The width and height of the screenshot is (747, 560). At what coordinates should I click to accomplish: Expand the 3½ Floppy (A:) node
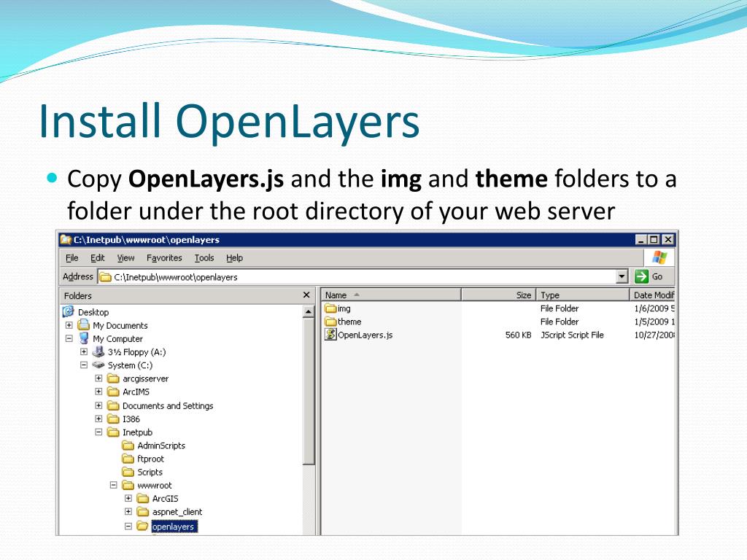pos(84,352)
